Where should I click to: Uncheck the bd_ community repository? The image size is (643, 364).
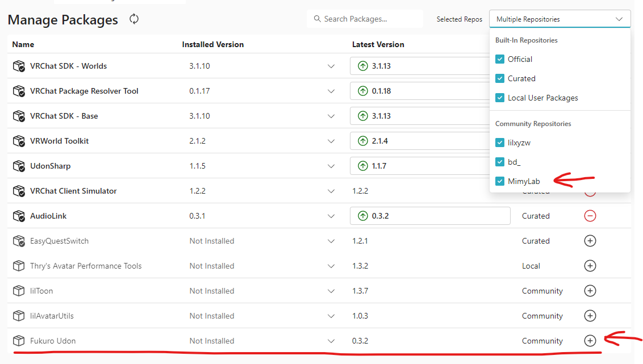point(499,162)
